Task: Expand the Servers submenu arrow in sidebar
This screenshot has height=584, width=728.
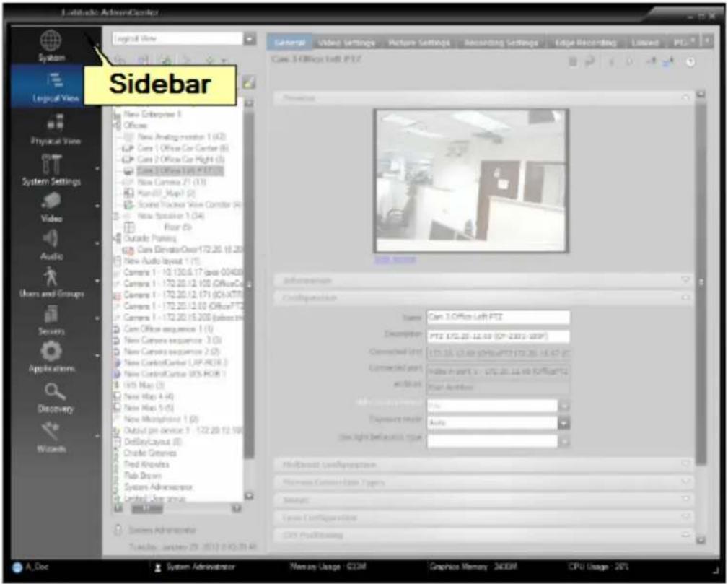Action: coord(97,319)
